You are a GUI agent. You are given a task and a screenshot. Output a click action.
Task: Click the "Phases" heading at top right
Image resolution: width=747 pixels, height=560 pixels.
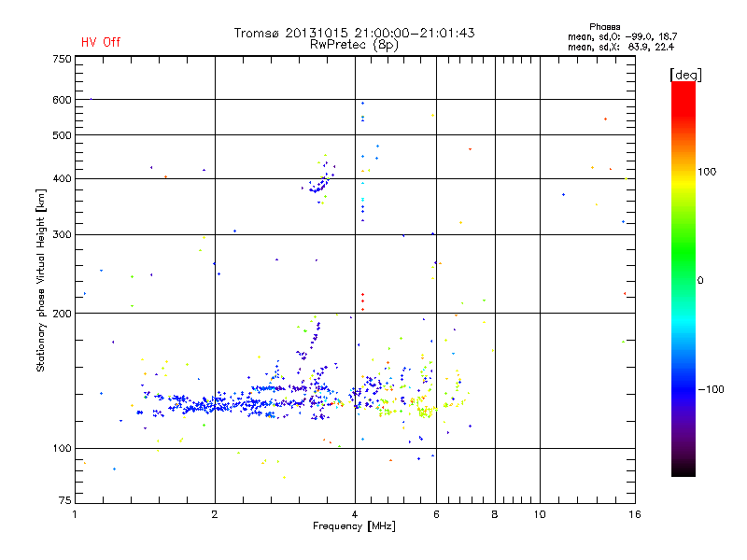[x=605, y=26]
